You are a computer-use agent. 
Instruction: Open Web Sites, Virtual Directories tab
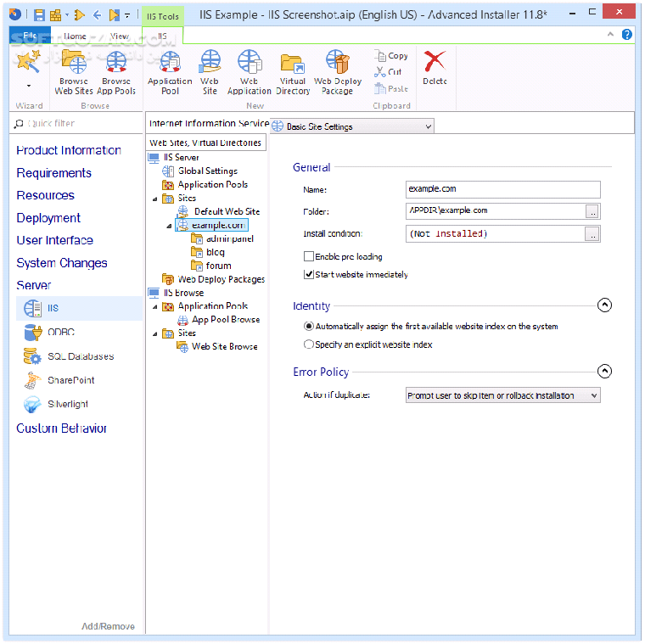coord(205,143)
